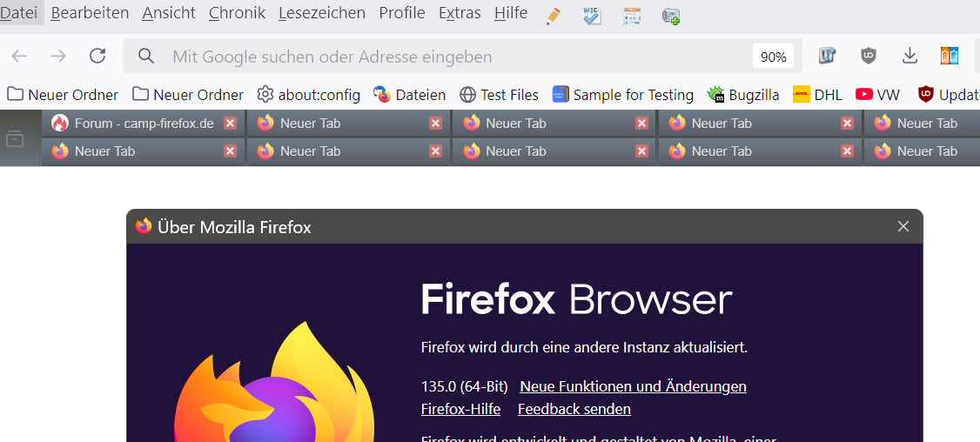Click the 135.0 (64-Bit) version text

click(465, 386)
